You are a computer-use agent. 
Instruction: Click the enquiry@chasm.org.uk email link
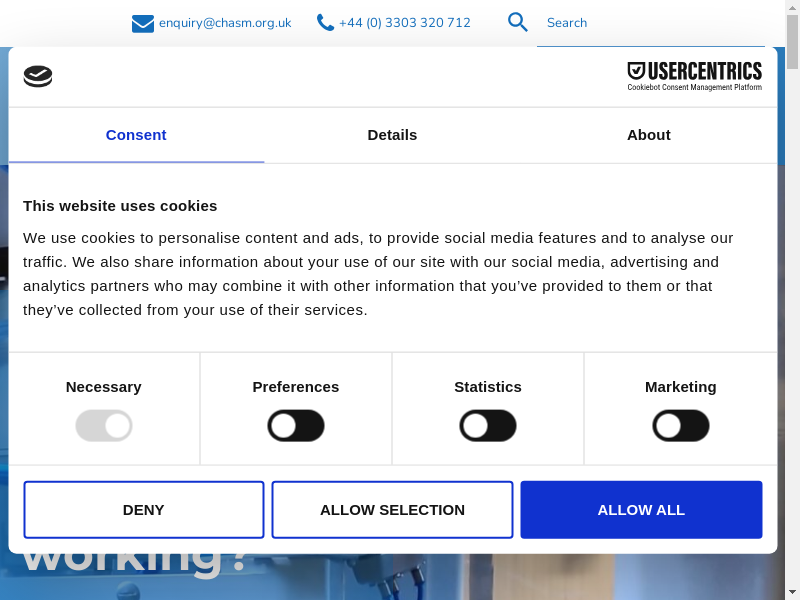225,23
